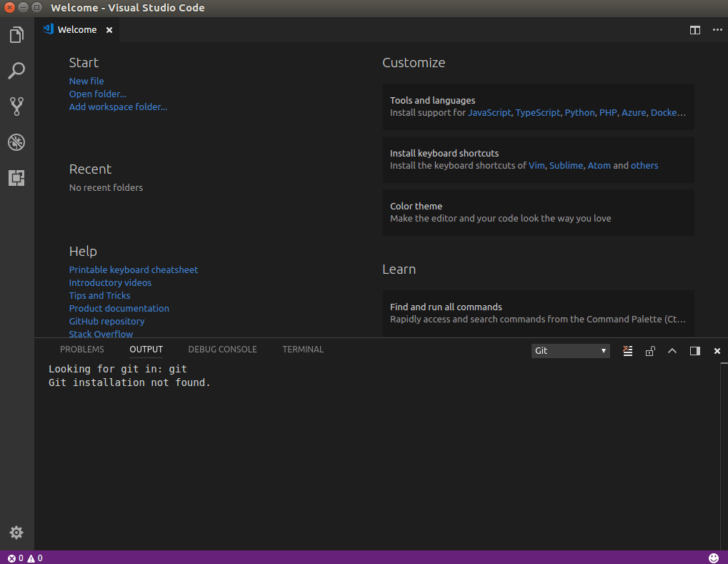The height and width of the screenshot is (564, 728).
Task: Open the Git output channel dropdown
Action: pos(570,351)
